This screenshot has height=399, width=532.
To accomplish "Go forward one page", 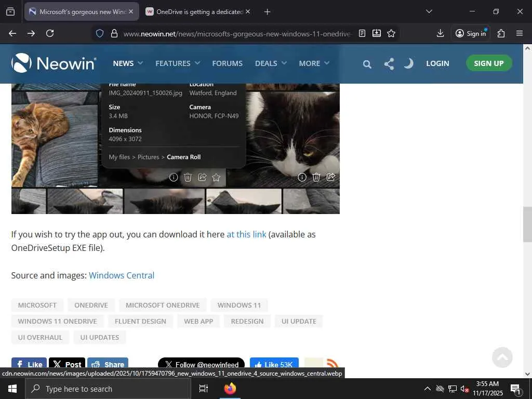I will tap(31, 33).
